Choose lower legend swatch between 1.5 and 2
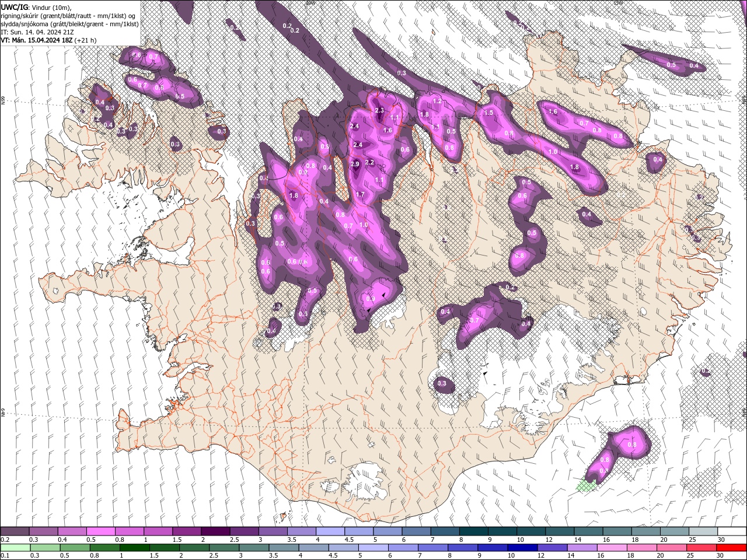Image resolution: width=747 pixels, height=560 pixels. pyautogui.click(x=164, y=548)
